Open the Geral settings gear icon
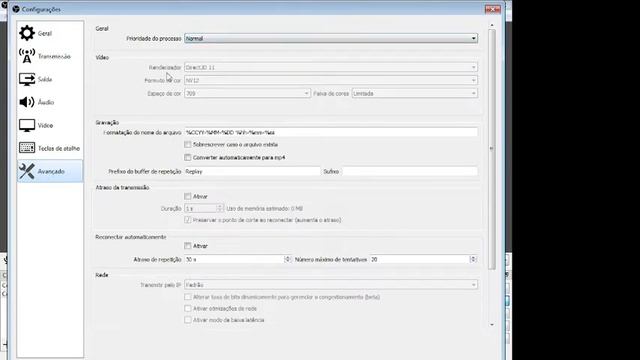Image resolution: width=640 pixels, height=360 pixels. pos(27,33)
